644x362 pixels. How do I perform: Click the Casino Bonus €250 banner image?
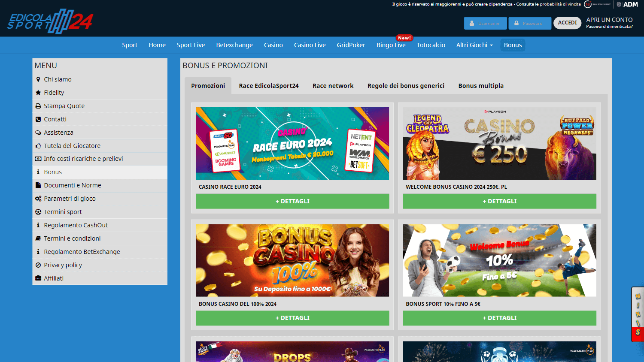499,143
